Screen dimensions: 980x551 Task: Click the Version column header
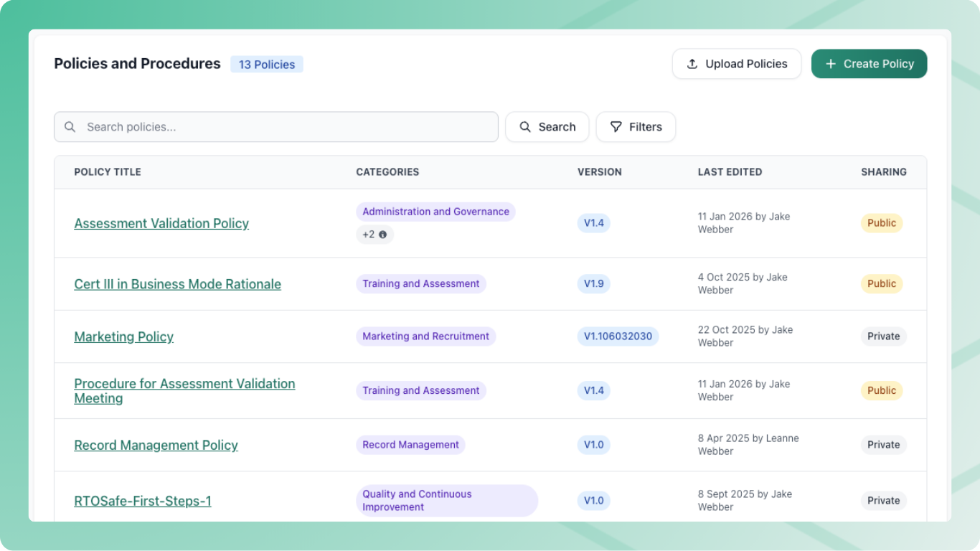599,172
